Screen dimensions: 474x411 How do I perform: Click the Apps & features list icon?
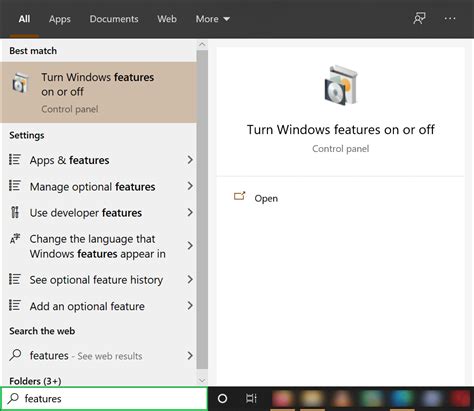pos(15,160)
